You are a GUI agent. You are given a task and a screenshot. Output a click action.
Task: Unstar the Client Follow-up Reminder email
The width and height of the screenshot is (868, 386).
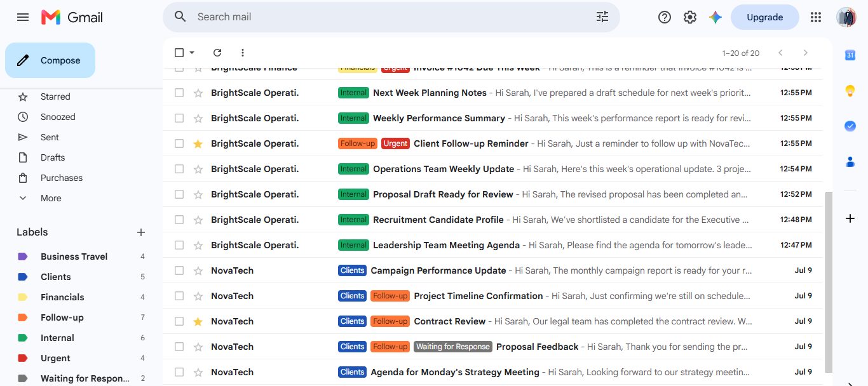[x=198, y=143]
